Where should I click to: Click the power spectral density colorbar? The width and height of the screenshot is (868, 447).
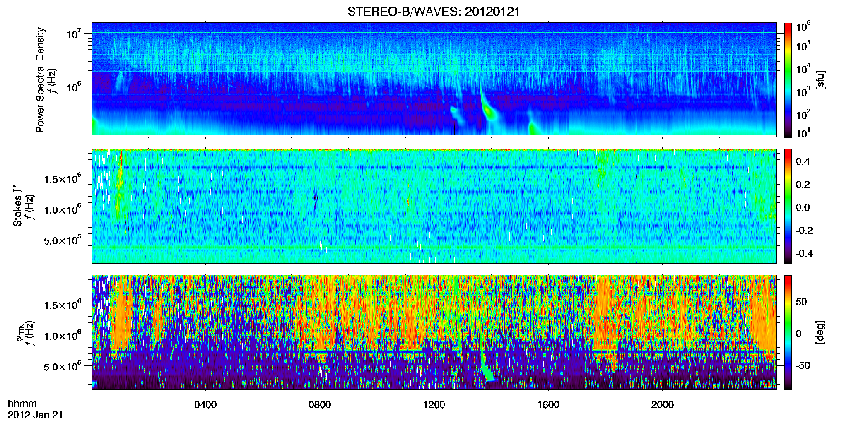tap(788, 80)
